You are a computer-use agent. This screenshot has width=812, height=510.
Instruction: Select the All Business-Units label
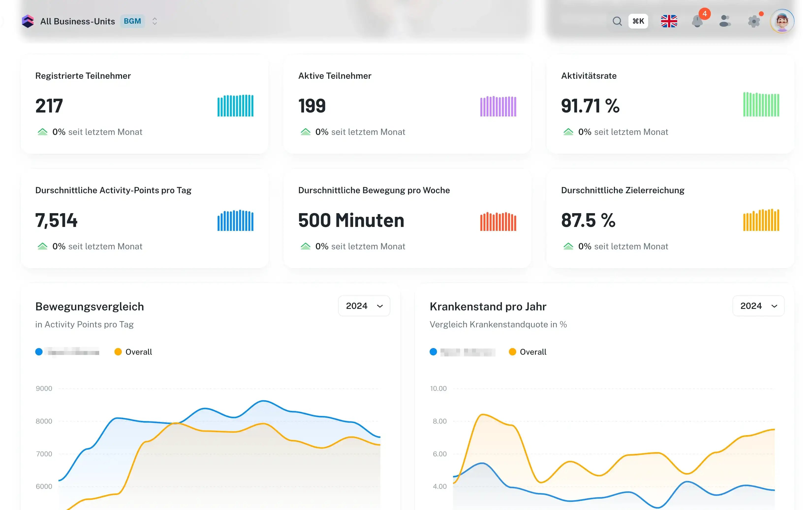coord(78,21)
